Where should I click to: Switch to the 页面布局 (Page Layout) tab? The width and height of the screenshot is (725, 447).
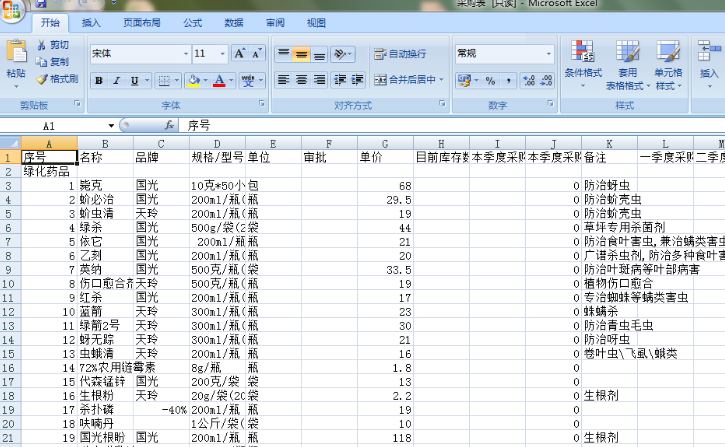pyautogui.click(x=141, y=23)
